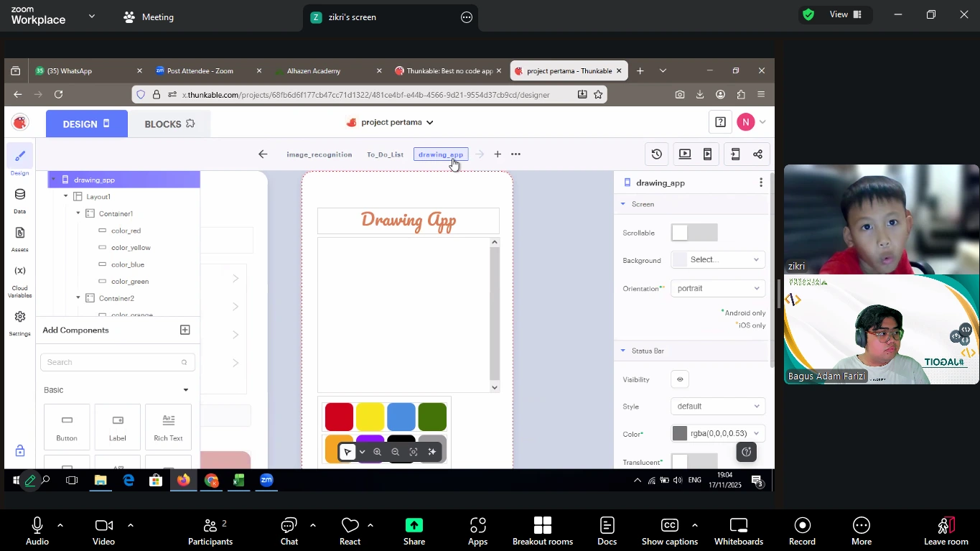Open the Data panel in left sidebar
This screenshot has height=551, width=980.
point(20,200)
